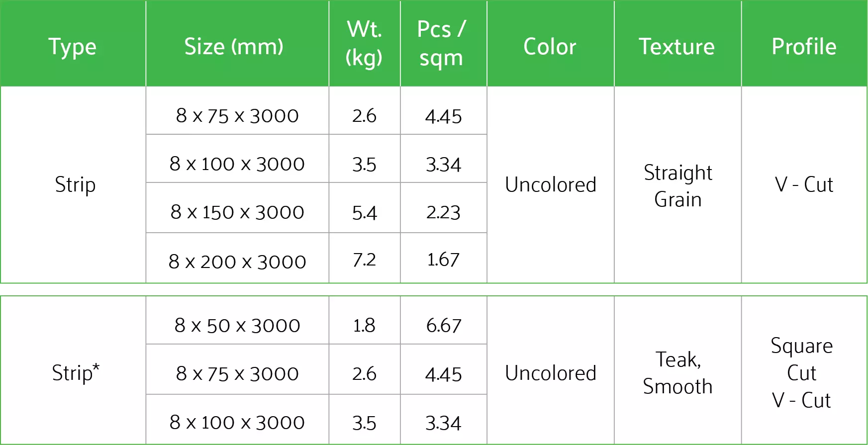Select the 7.2 weight value
Image resolution: width=868 pixels, height=445 pixels.
coord(364,260)
